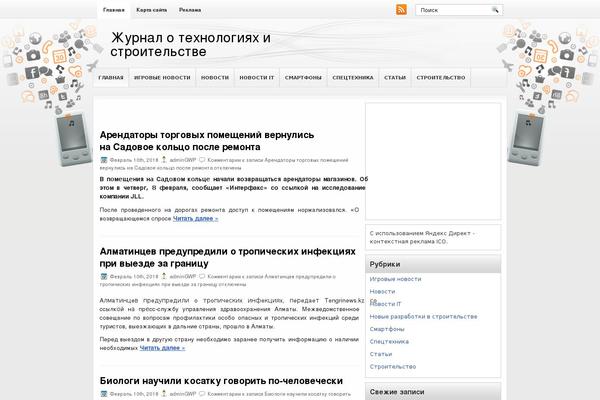Click Читать далее under Садовое кольцо article
Screen dimensions: 600x400
[196, 219]
